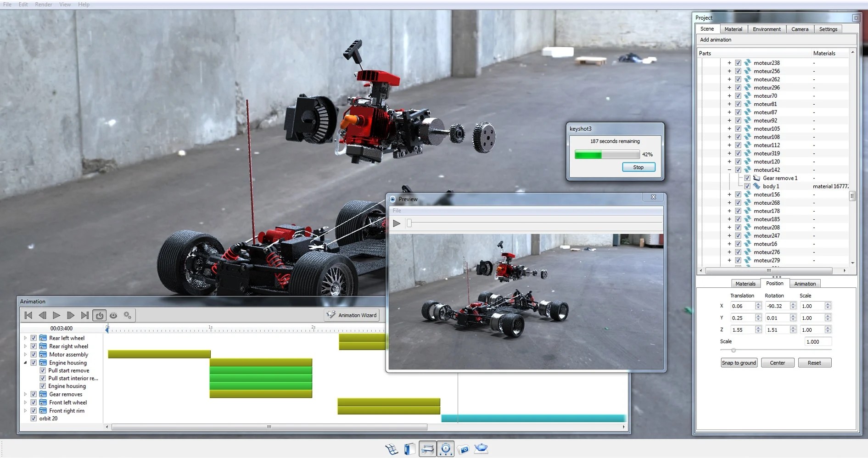Expand the moteur208 tree node

coord(729,228)
